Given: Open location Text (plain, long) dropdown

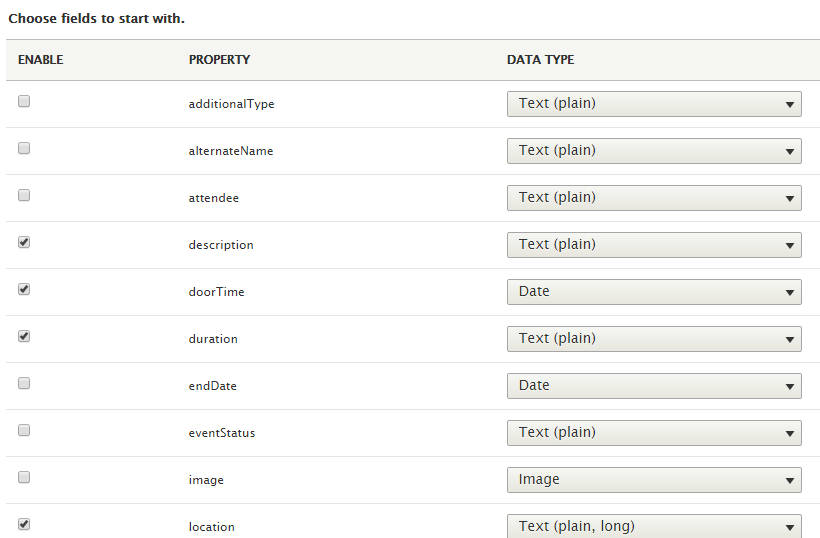Looking at the screenshot, I should point(654,526).
